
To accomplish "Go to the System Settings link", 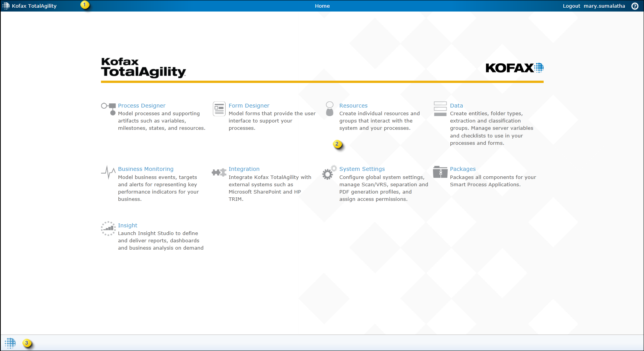I will pyautogui.click(x=362, y=169).
